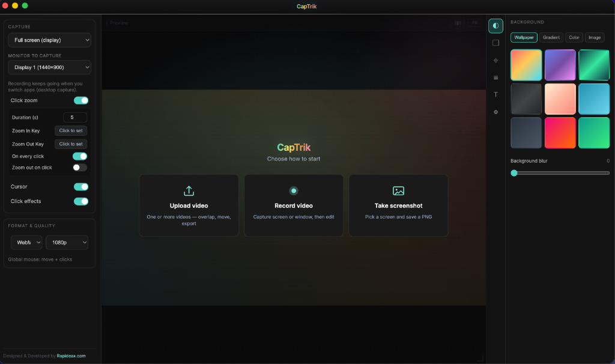Image resolution: width=615 pixels, height=364 pixels.
Task: Click the Zoom In Key 'Click to set' button
Action: 71,130
